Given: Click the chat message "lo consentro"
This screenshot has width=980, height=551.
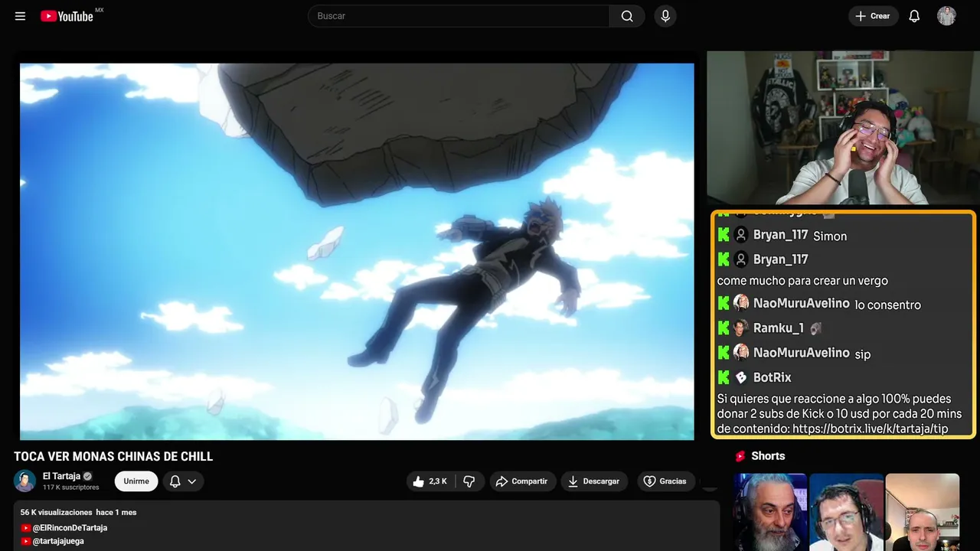Looking at the screenshot, I should point(888,305).
